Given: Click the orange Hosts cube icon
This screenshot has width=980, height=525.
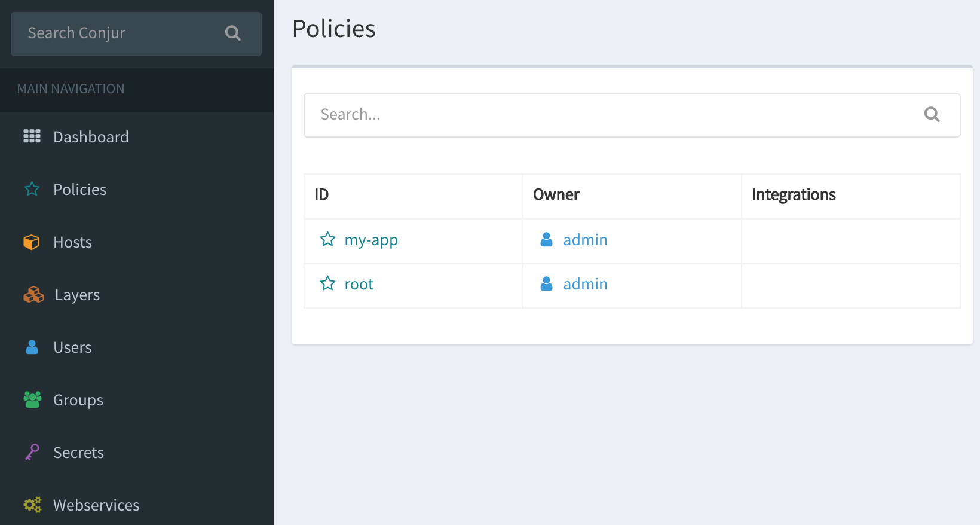Looking at the screenshot, I should point(32,242).
